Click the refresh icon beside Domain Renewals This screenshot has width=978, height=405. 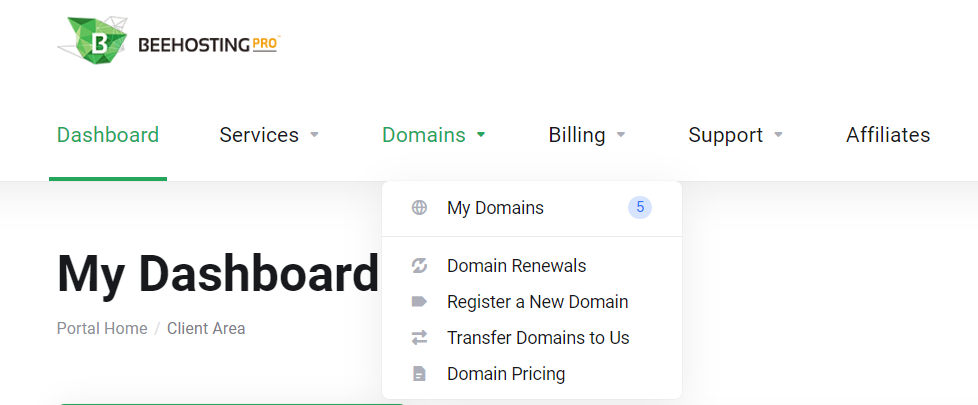(419, 266)
